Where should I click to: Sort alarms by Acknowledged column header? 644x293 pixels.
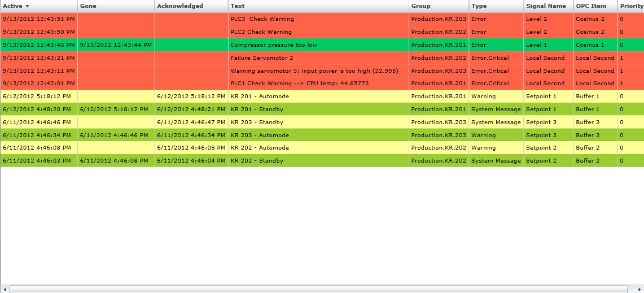tap(179, 6)
